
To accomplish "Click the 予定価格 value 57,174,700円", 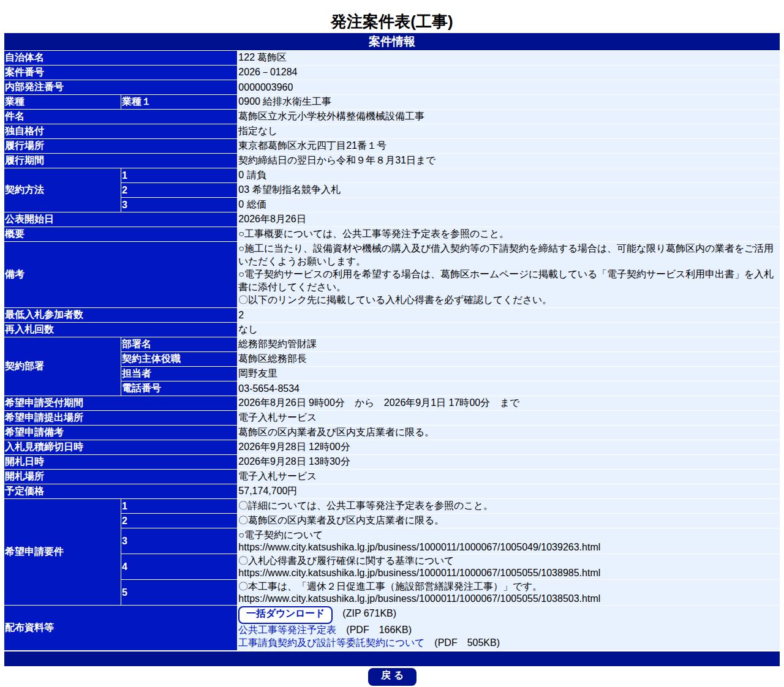I will coord(268,490).
